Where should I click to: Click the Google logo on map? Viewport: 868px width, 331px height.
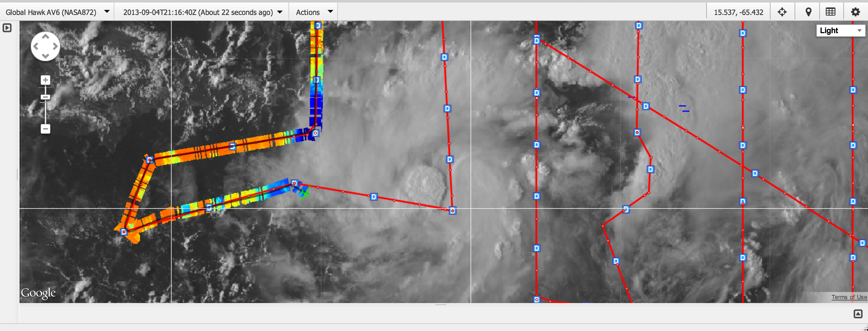tap(38, 293)
